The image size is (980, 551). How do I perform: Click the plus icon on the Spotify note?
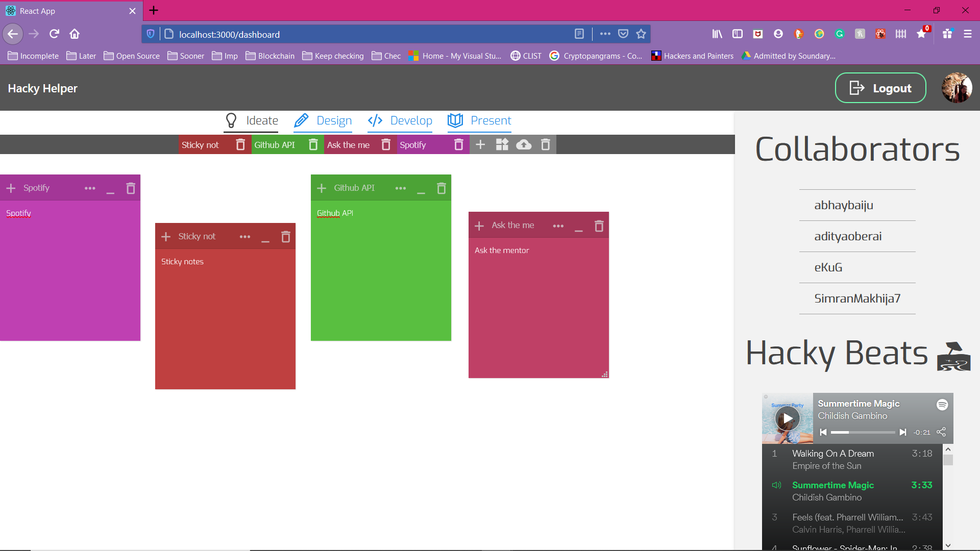pos(11,188)
